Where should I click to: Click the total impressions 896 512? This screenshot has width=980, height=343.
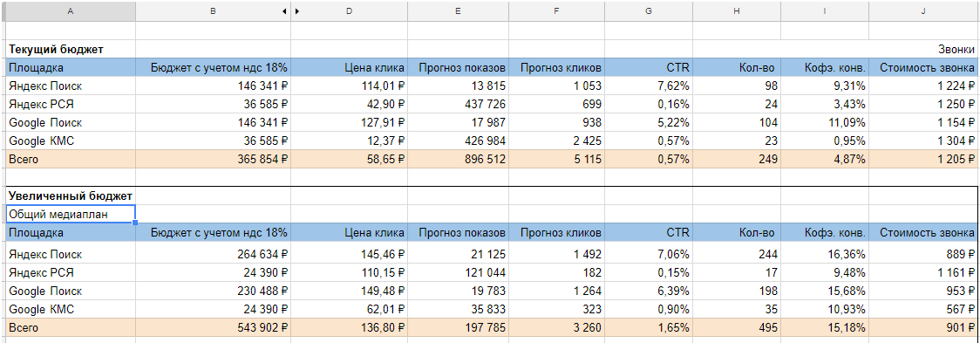coord(458,159)
